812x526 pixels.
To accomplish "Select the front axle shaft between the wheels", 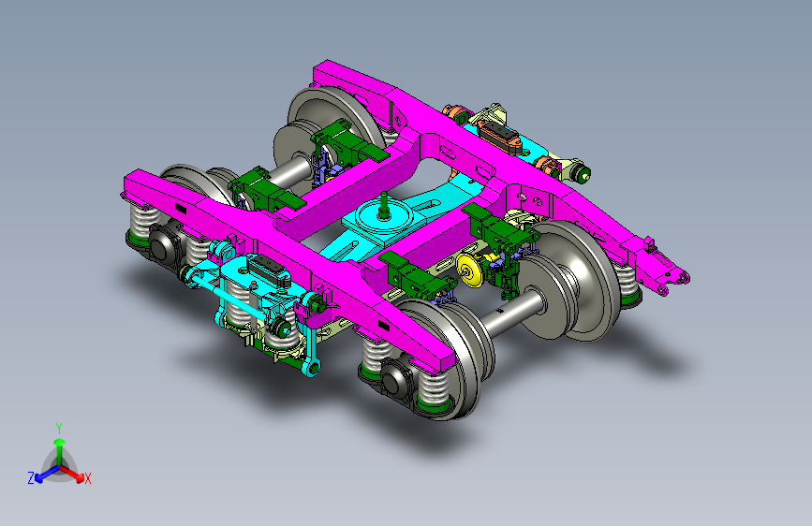I will tap(512, 314).
